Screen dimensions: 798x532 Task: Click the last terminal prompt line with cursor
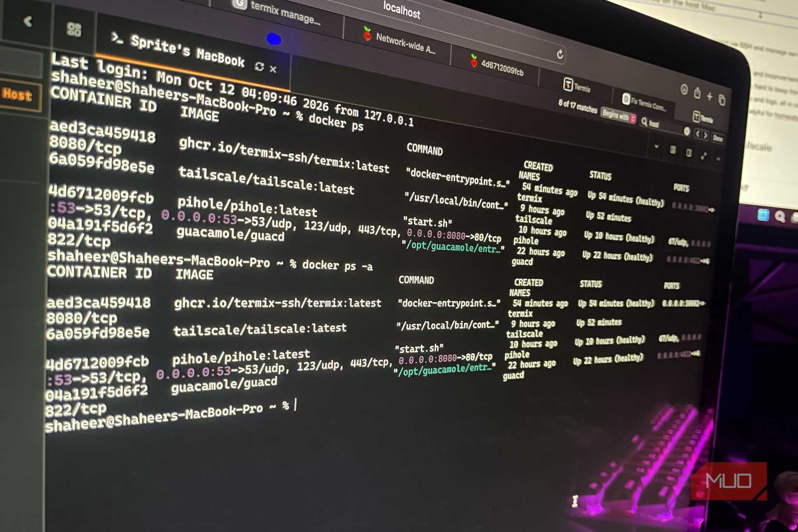point(171,415)
